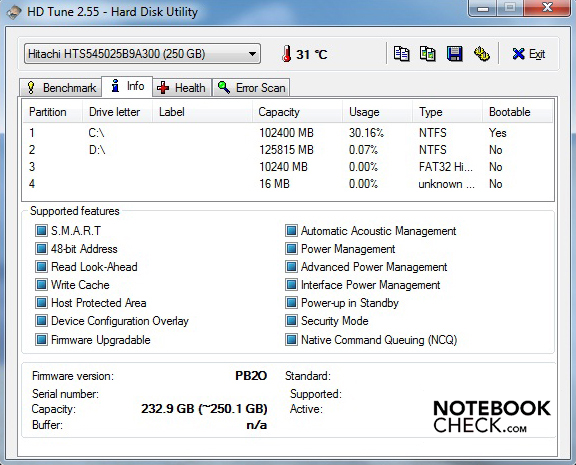This screenshot has height=465, width=576.
Task: Toggle the Interface Power Management checkbox
Action: click(291, 285)
